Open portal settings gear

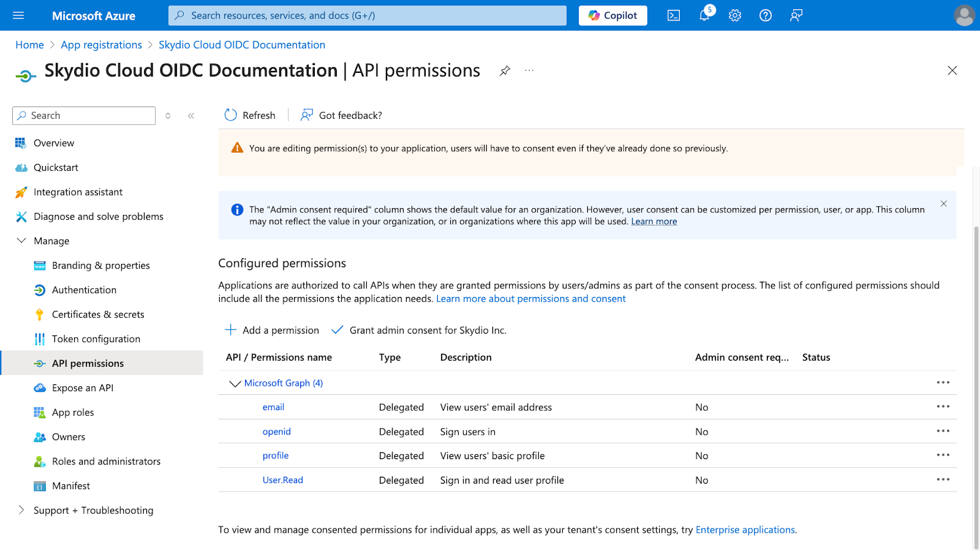click(735, 15)
